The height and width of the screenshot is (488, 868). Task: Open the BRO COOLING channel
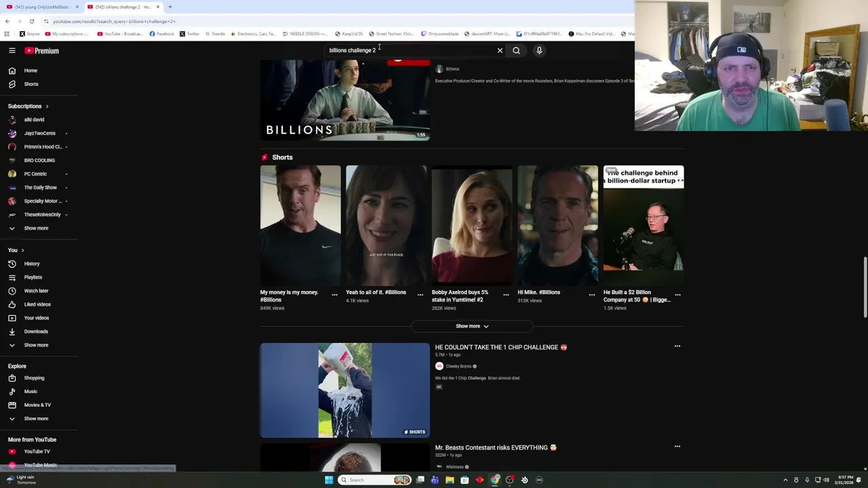click(39, 161)
